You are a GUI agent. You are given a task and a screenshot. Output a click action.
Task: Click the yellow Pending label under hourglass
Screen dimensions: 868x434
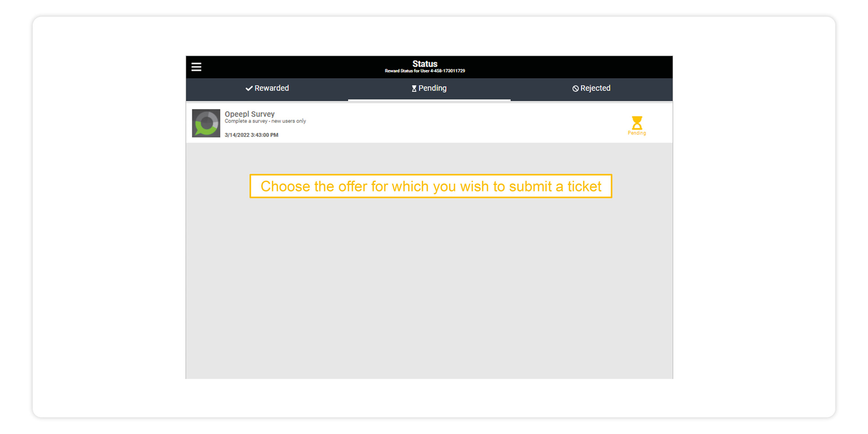coord(637,133)
